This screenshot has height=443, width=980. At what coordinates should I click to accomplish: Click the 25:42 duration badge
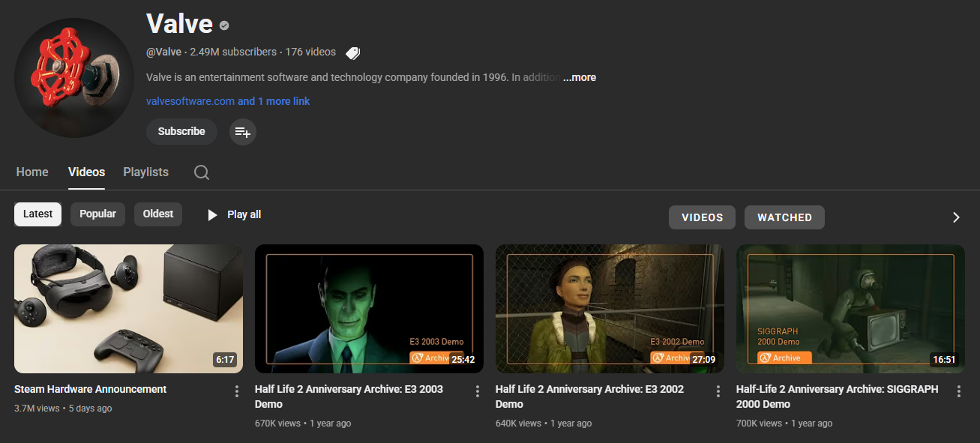coord(463,360)
